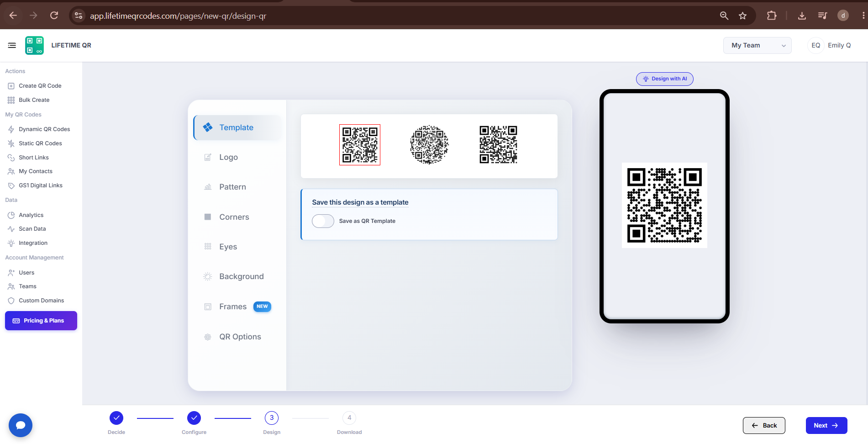Go to the Decide step marker
This screenshot has width=868, height=444.
pyautogui.click(x=116, y=418)
